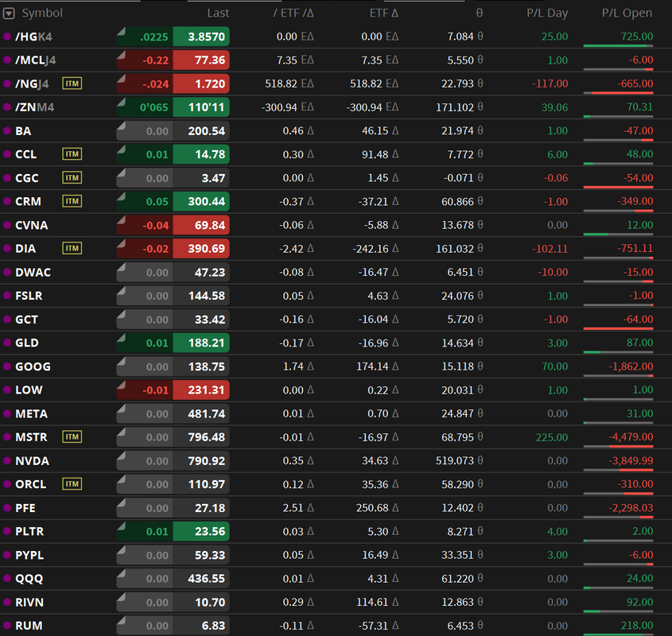Screen dimensions: 672x636
Task: Click the /NGJ4 P/L Day value -117.00
Action: [x=550, y=83]
